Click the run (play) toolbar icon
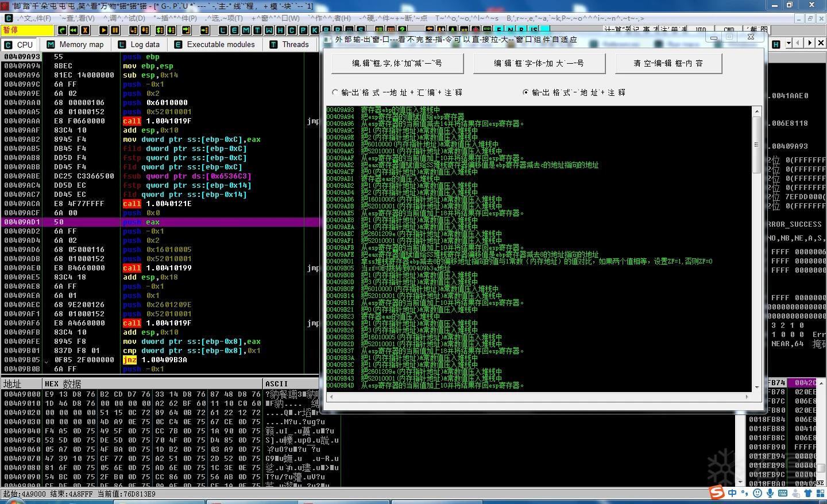Screen dimensions: 827x504 [103, 30]
